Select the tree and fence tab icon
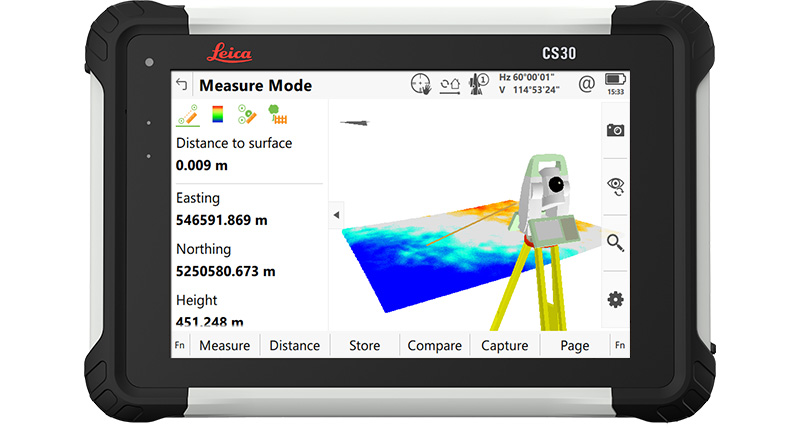Image resolution: width=800 pixels, height=428 pixels. click(x=278, y=114)
